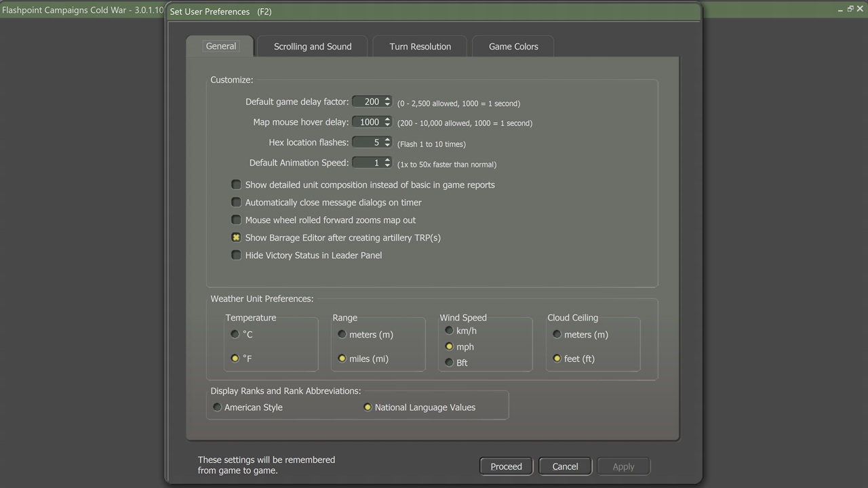
Task: Click the hex location flashes input field
Action: [368, 142]
